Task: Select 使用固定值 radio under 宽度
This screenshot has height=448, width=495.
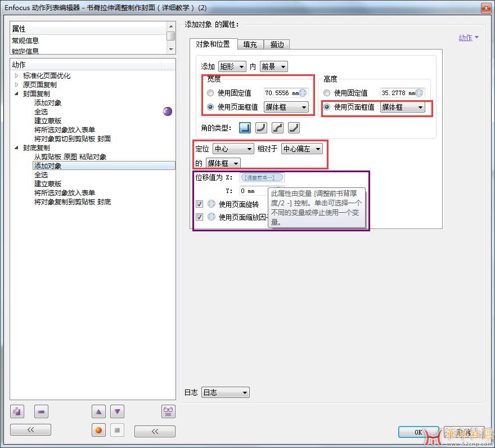Action: 210,93
